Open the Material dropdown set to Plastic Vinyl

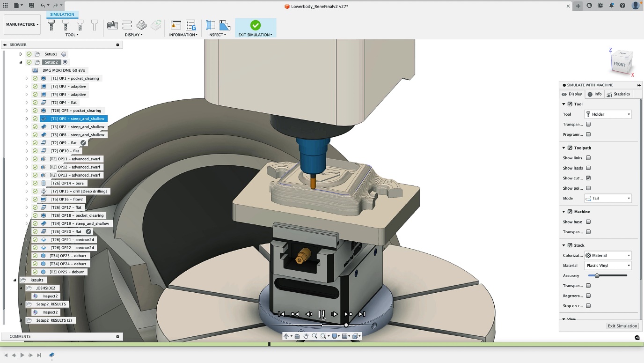[607, 265]
